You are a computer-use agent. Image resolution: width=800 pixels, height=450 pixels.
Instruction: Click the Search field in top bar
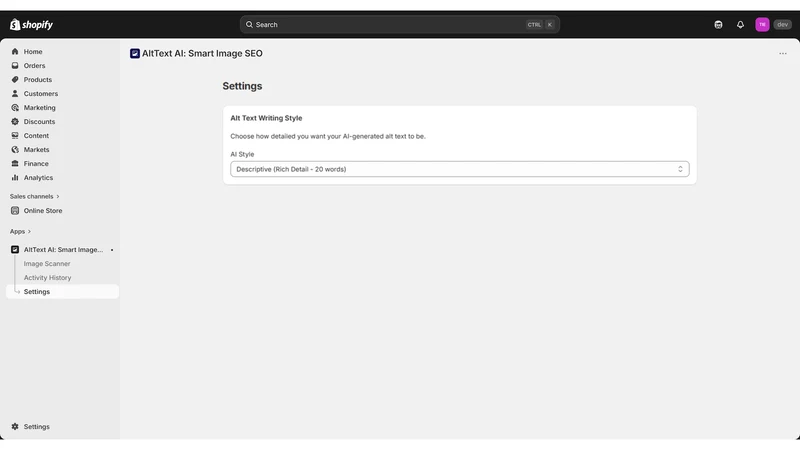399,24
